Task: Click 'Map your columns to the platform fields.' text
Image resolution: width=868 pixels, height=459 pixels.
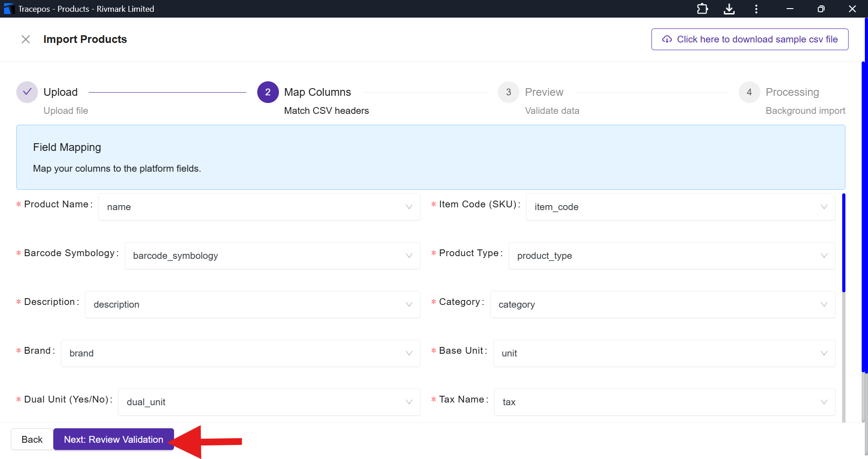Action: (117, 169)
